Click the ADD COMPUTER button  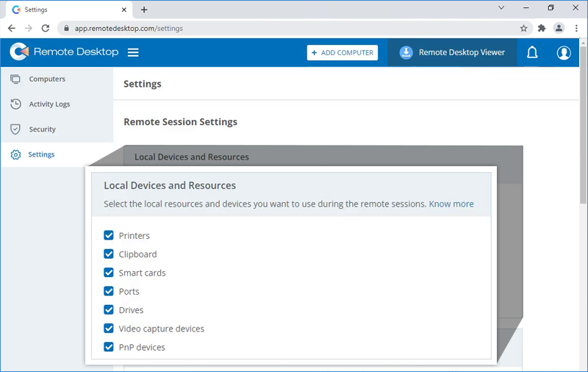click(x=343, y=53)
